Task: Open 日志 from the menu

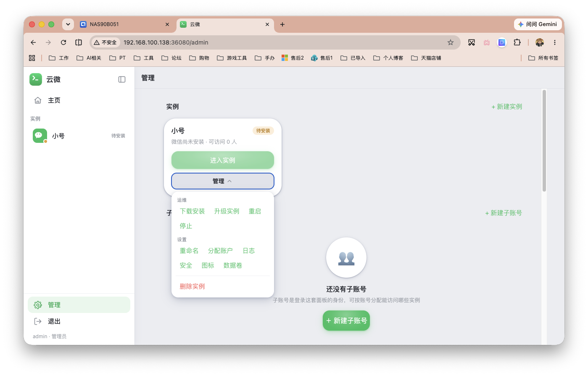Action: click(x=249, y=251)
